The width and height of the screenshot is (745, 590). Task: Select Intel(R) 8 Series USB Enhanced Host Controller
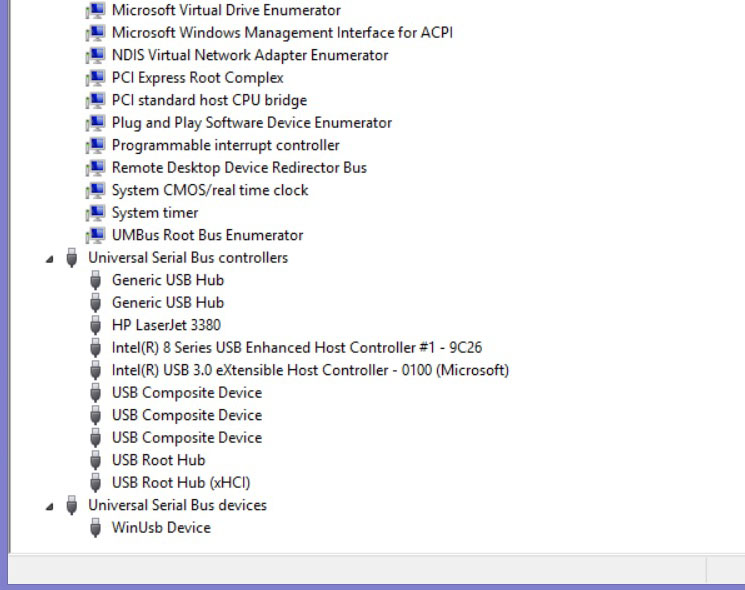[297, 348]
